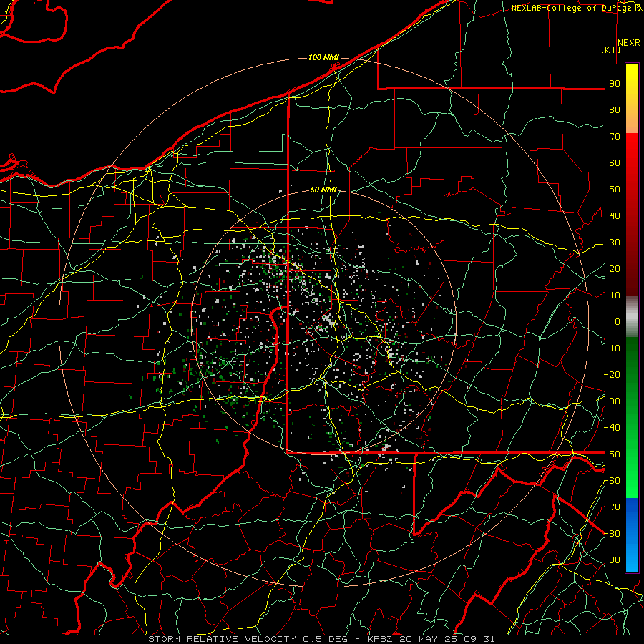The image size is (644, 644).
Task: Click the 40 value on the velocity scale
Action: (x=615, y=216)
